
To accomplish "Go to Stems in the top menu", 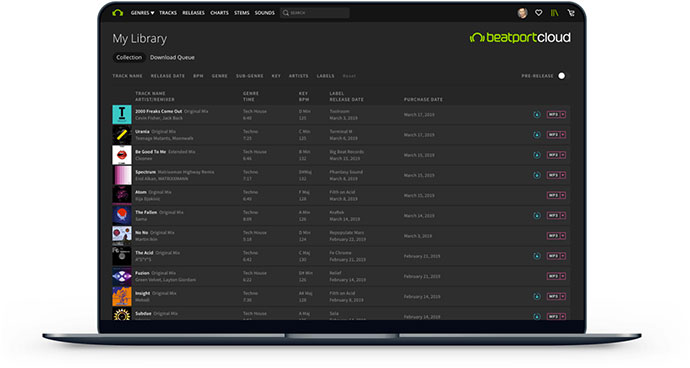I will point(242,13).
